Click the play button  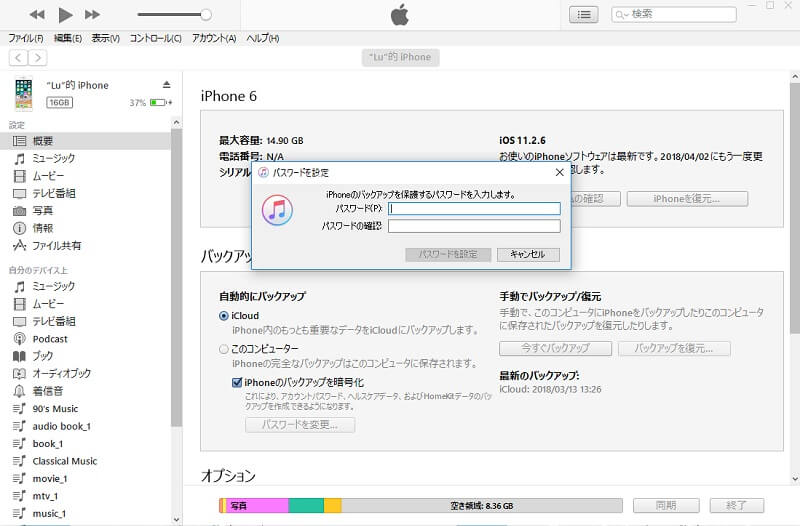coord(65,15)
